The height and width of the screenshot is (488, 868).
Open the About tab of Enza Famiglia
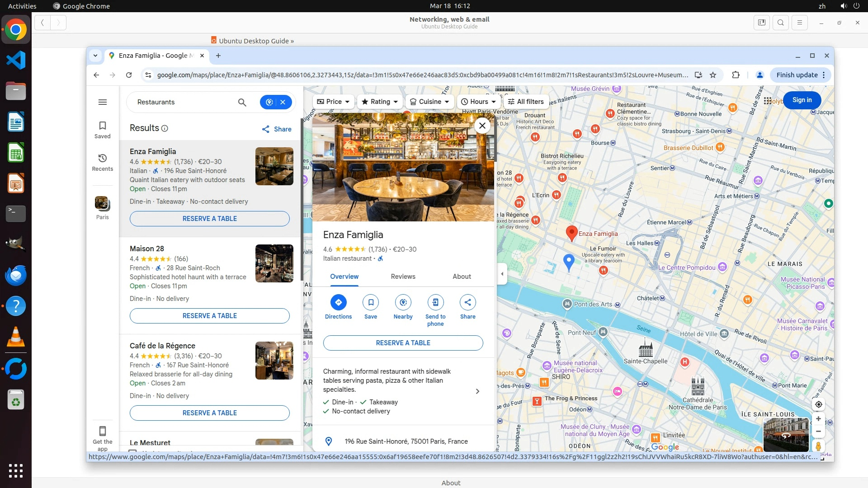(462, 277)
